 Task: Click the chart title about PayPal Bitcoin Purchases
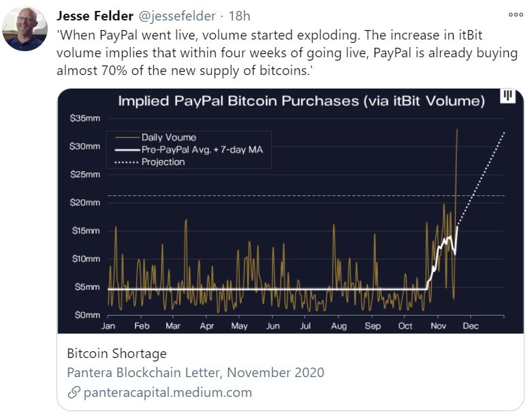(301, 102)
